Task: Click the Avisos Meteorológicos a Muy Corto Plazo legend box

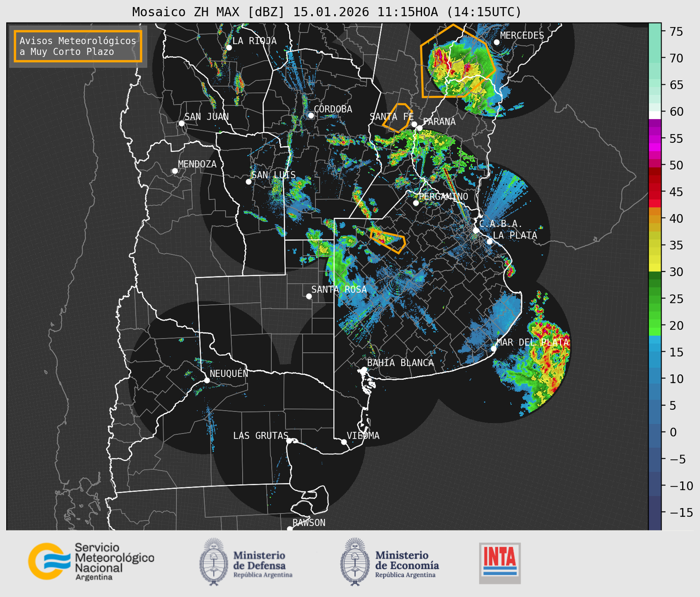Action: pyautogui.click(x=78, y=46)
